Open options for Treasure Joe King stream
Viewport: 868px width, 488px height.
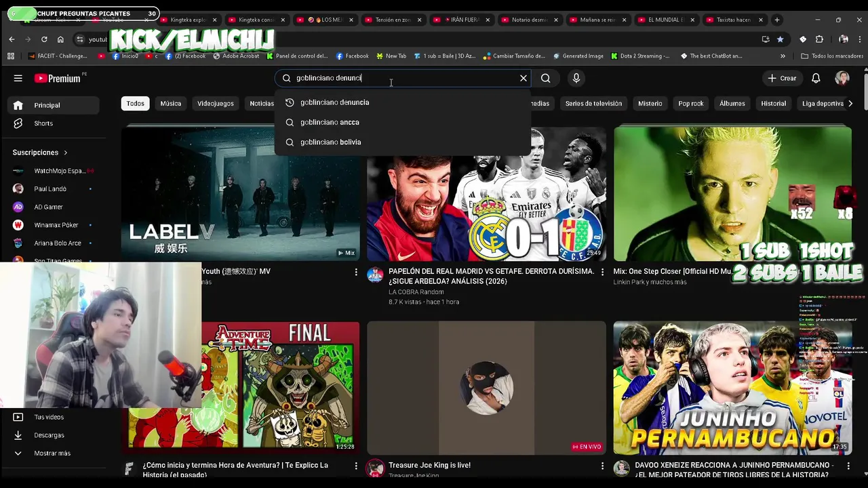(602, 466)
